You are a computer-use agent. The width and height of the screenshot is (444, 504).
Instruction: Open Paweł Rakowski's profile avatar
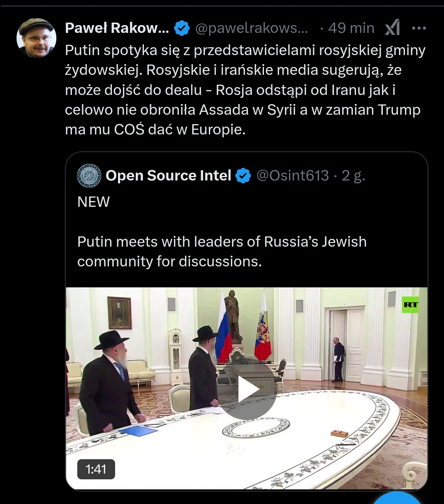[36, 38]
